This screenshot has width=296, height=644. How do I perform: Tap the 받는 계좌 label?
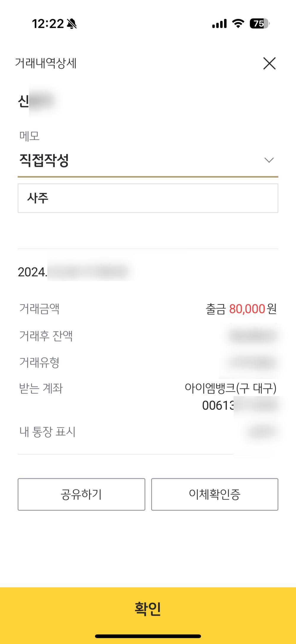(x=41, y=388)
